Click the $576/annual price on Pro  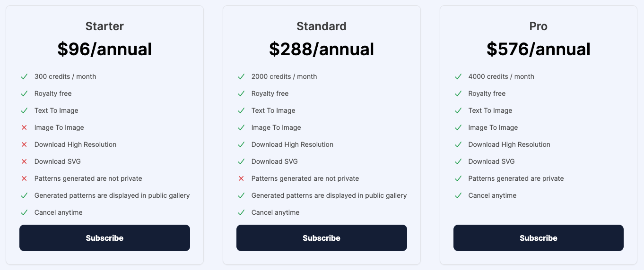[538, 49]
